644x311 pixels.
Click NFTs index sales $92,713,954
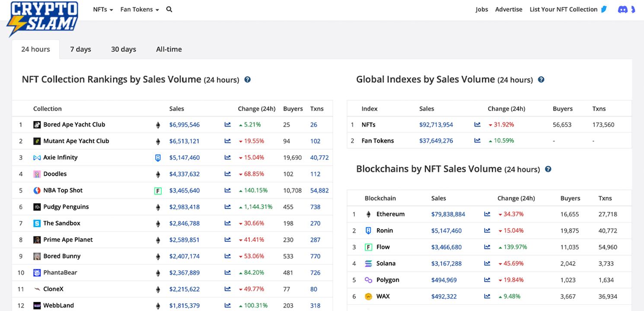click(x=436, y=125)
